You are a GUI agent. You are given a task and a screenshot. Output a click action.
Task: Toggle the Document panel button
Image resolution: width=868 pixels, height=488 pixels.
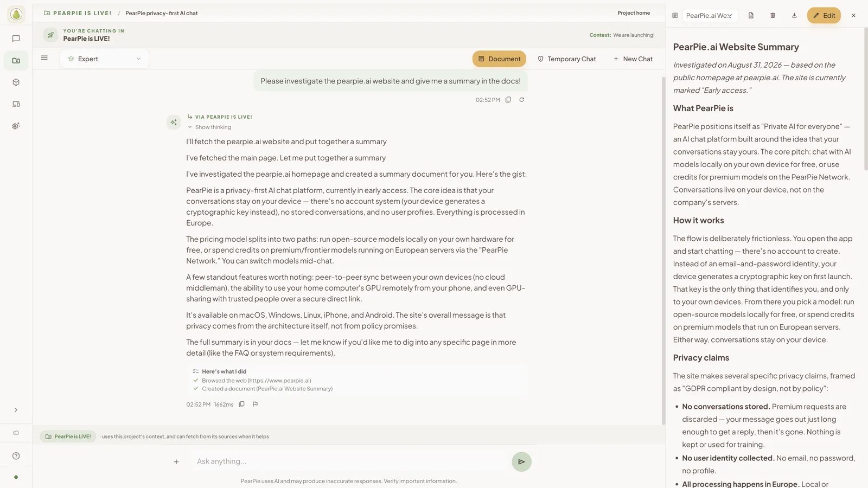click(x=499, y=59)
